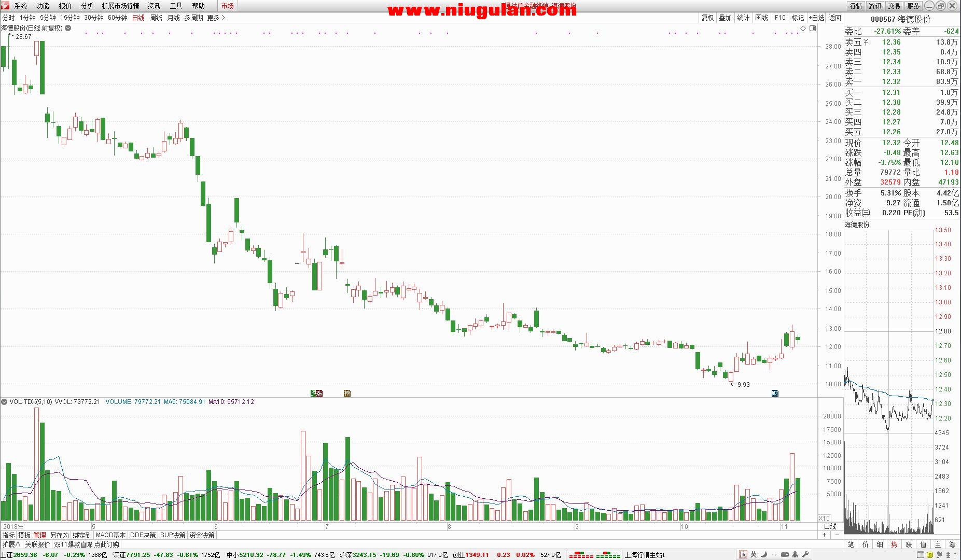The height and width of the screenshot is (560, 961).
Task: Open the 分析 menu
Action: [x=88, y=6]
